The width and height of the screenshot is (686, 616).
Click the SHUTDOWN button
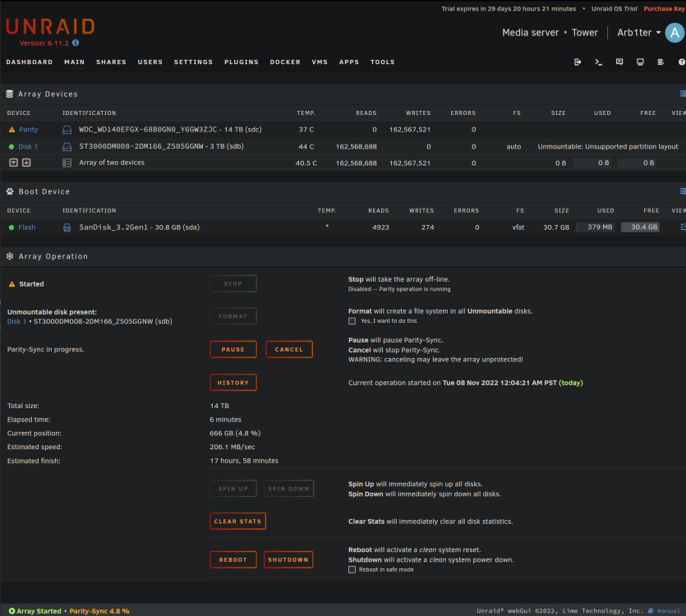pos(288,560)
